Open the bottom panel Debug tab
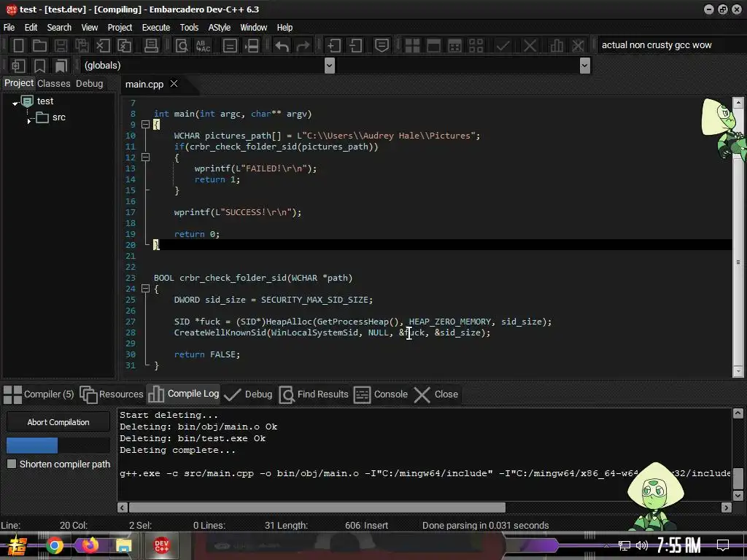Image resolution: width=747 pixels, height=560 pixels. coord(248,394)
